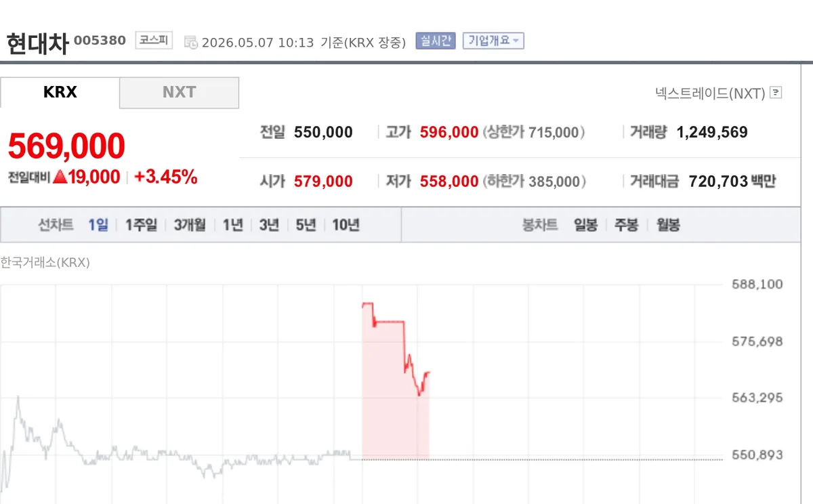Click the red up-triangle by 19,000
This screenshot has width=813, height=504.
60,177
